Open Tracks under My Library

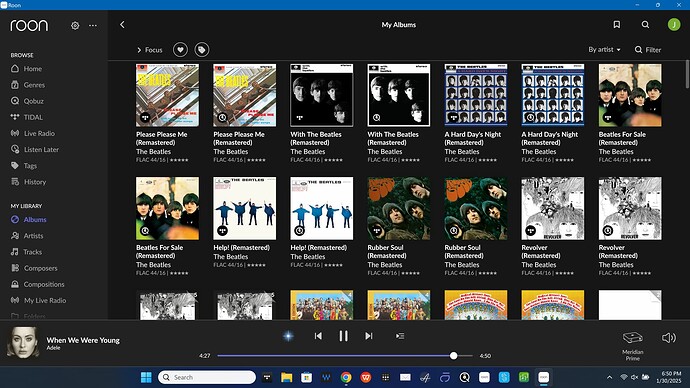pos(33,252)
